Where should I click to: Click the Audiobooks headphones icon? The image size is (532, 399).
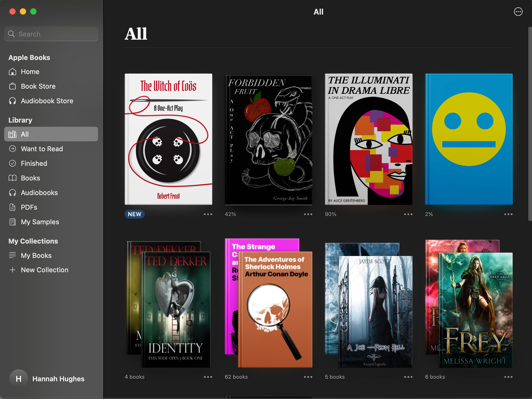coord(12,193)
